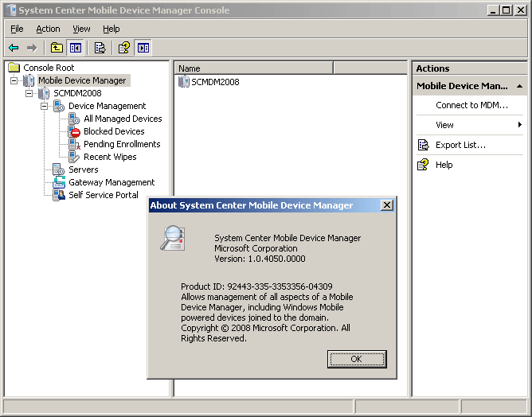
Task: Select Console Root label
Action: point(49,68)
